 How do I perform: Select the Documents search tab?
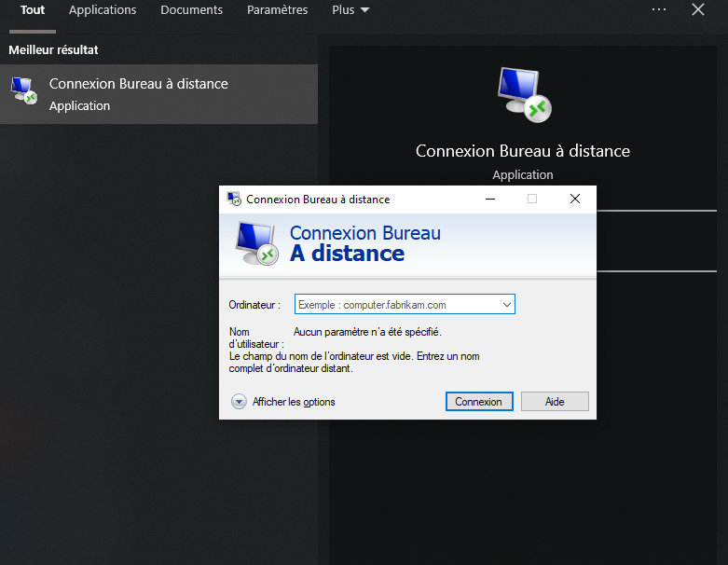[x=192, y=10]
